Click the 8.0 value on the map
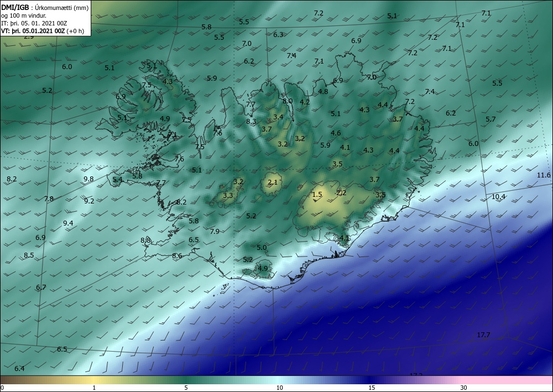 [x=288, y=101]
